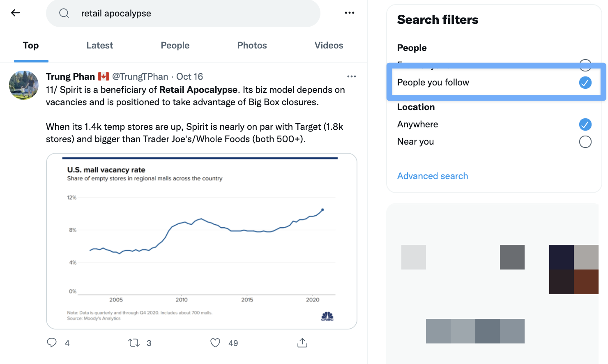This screenshot has width=608, height=364.
Task: Open the tweet's more options menu
Action: (352, 76)
